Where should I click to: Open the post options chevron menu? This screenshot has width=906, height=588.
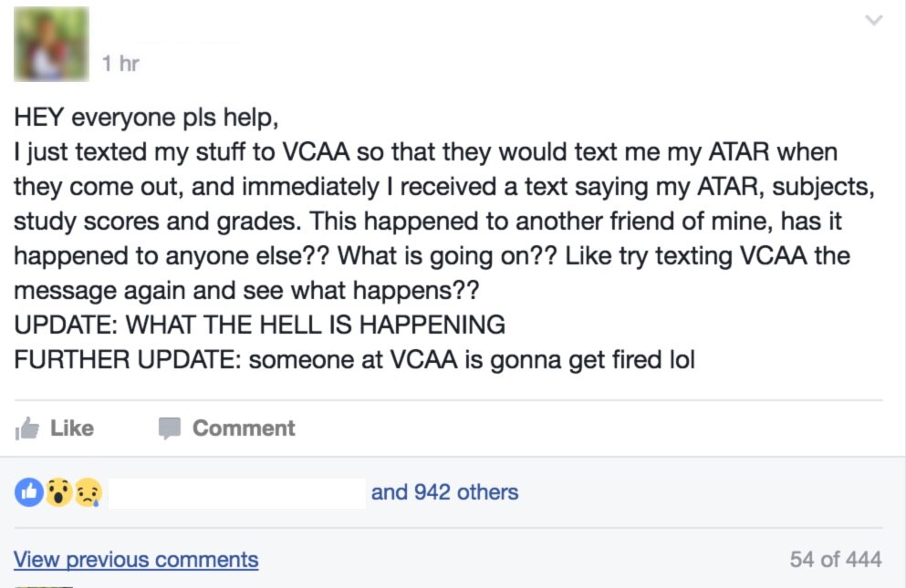873,20
